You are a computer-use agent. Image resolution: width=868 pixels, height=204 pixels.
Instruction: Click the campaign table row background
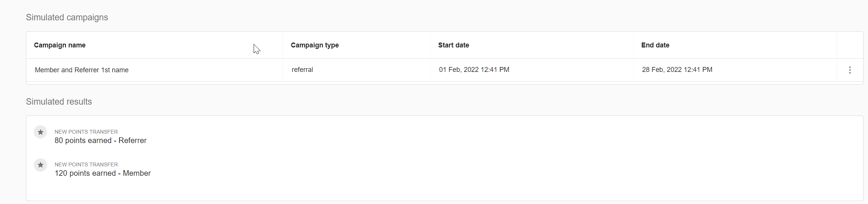[445, 70]
